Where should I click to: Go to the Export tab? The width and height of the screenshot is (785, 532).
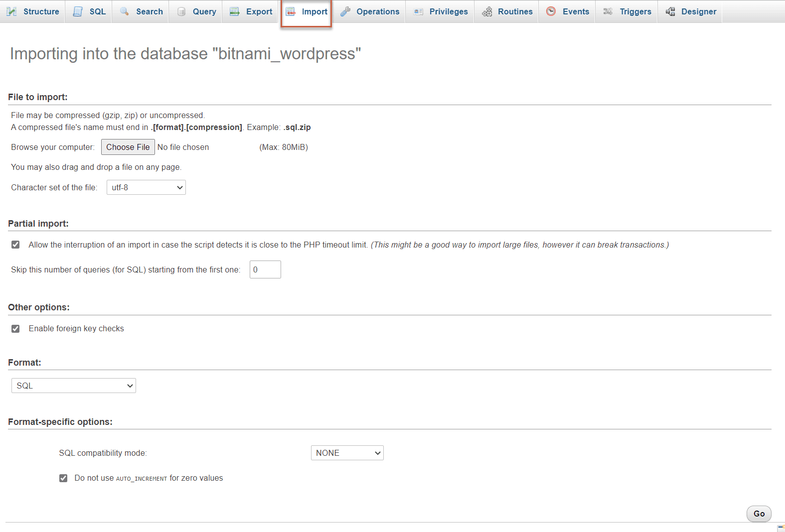251,11
